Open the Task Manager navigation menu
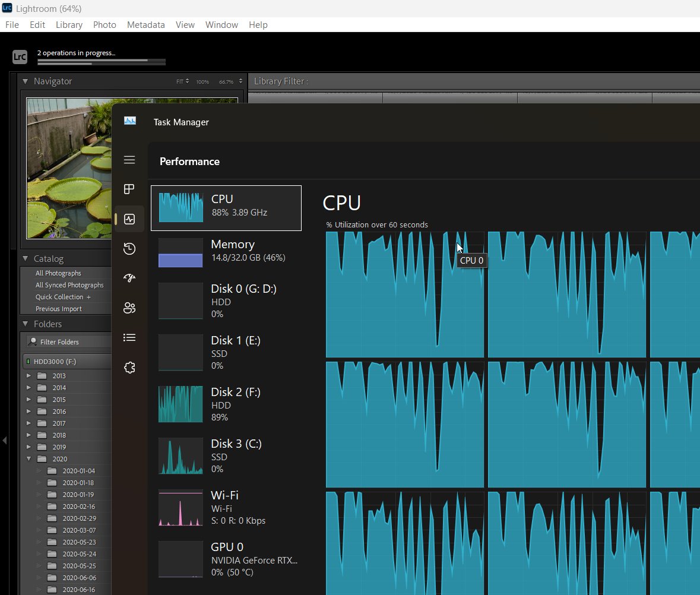Image resolution: width=700 pixels, height=595 pixels. (129, 160)
